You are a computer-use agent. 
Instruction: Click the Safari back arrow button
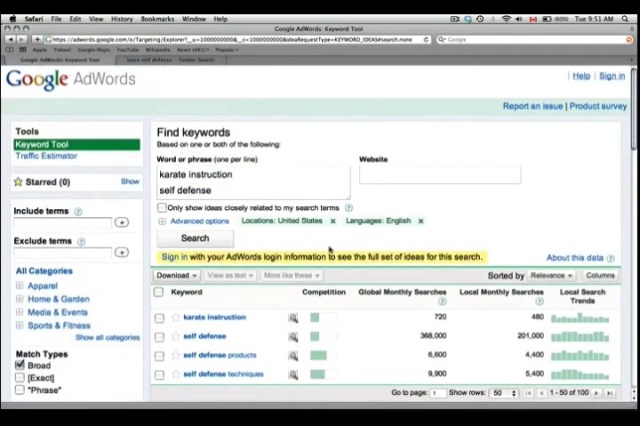point(11,39)
